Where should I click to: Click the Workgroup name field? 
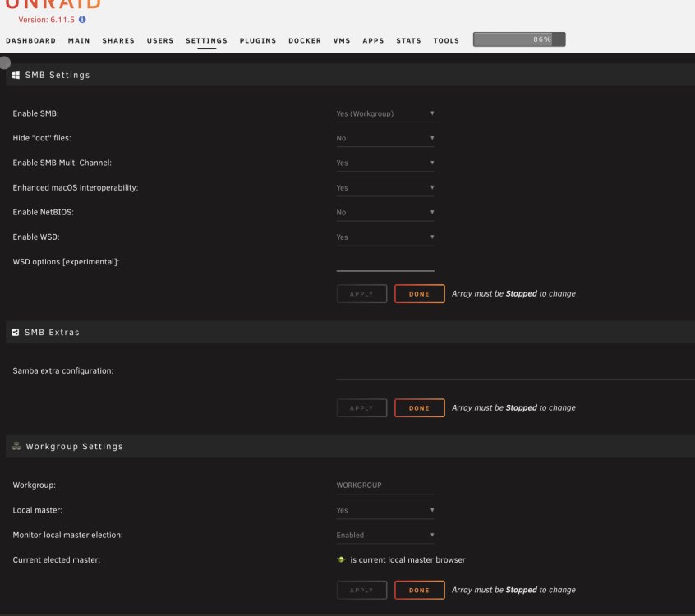(385, 485)
